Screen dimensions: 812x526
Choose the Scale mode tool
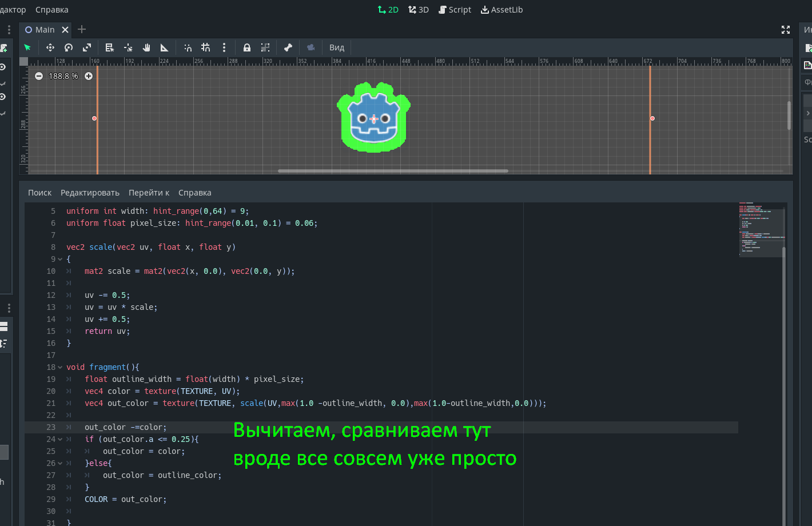pyautogui.click(x=87, y=47)
